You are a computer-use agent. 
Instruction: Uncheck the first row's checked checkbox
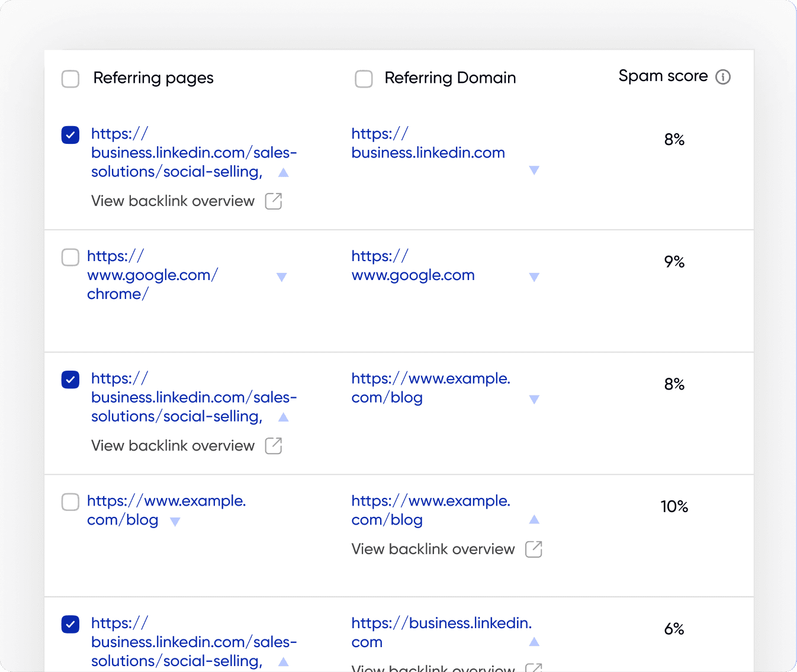[x=70, y=135]
